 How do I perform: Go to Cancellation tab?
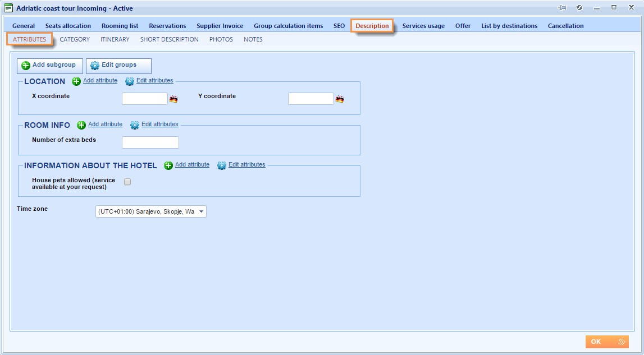click(x=565, y=26)
